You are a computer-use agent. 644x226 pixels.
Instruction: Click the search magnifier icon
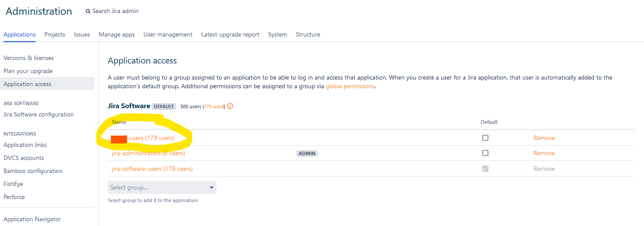coord(88,11)
